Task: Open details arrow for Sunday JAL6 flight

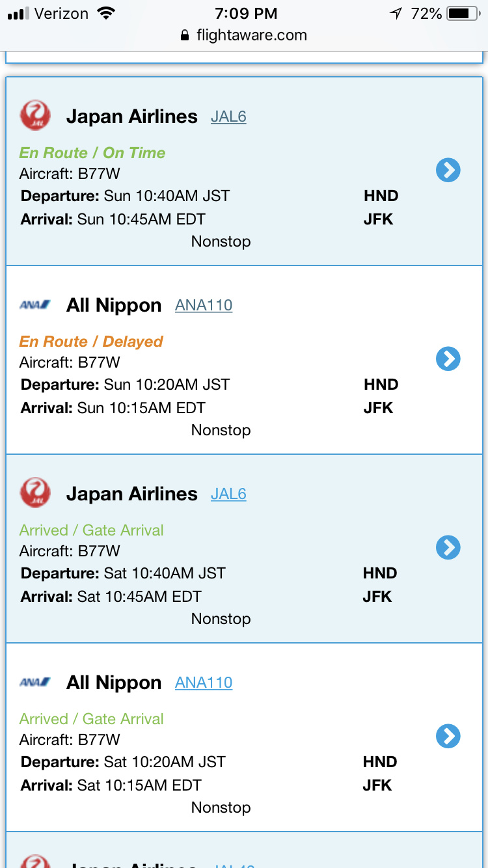Action: point(448,170)
